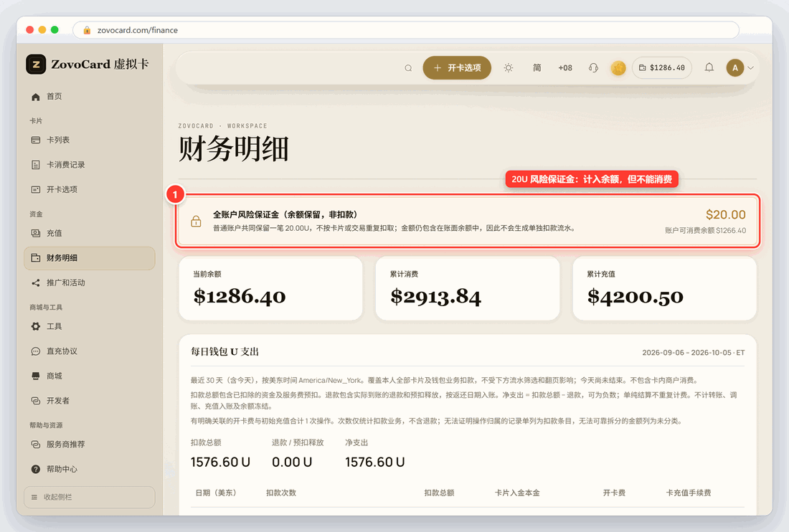Click the 累计充值 $4200.50 card

click(664, 289)
